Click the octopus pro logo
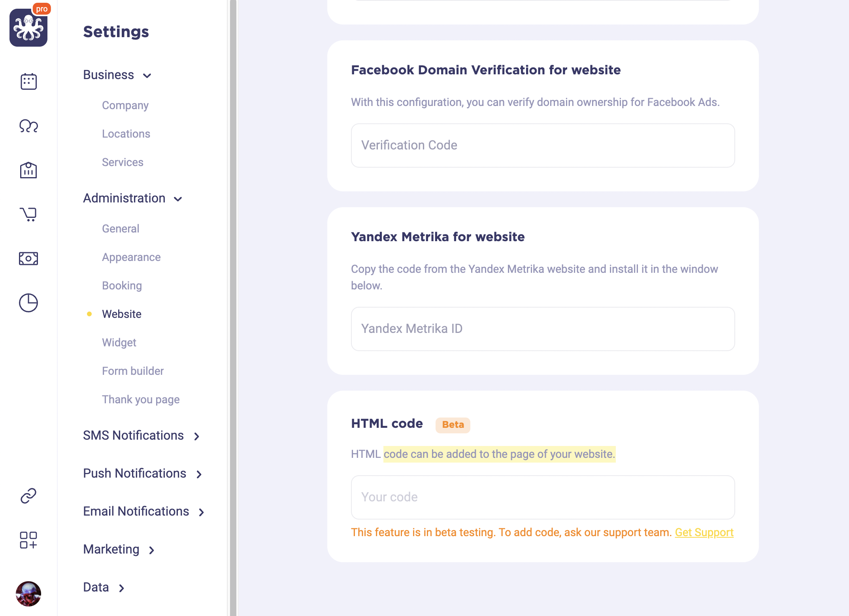 (28, 27)
